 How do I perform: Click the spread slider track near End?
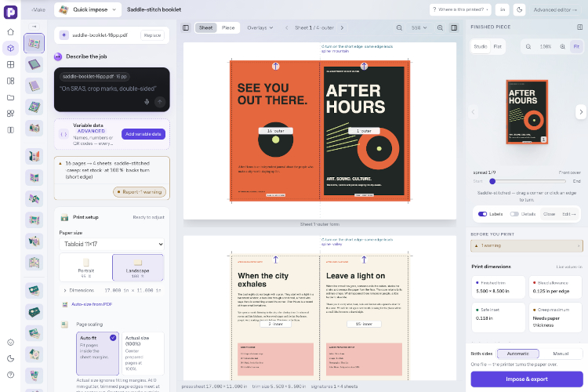pos(561,182)
